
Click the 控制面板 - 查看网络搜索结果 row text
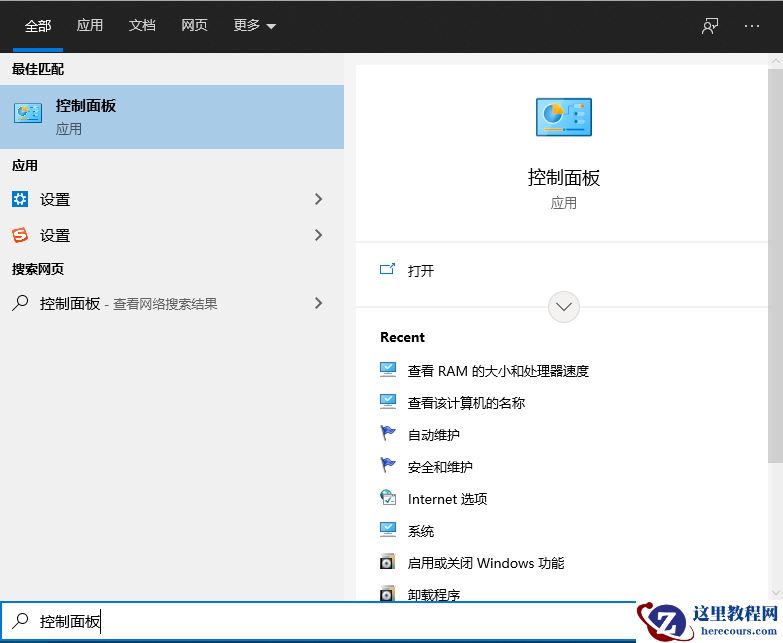click(x=128, y=304)
